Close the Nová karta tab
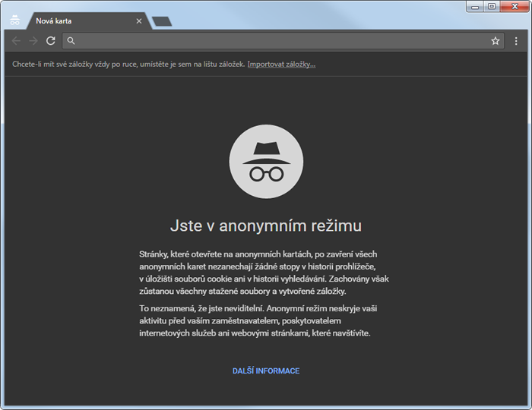This screenshot has width=532, height=410. pos(139,21)
